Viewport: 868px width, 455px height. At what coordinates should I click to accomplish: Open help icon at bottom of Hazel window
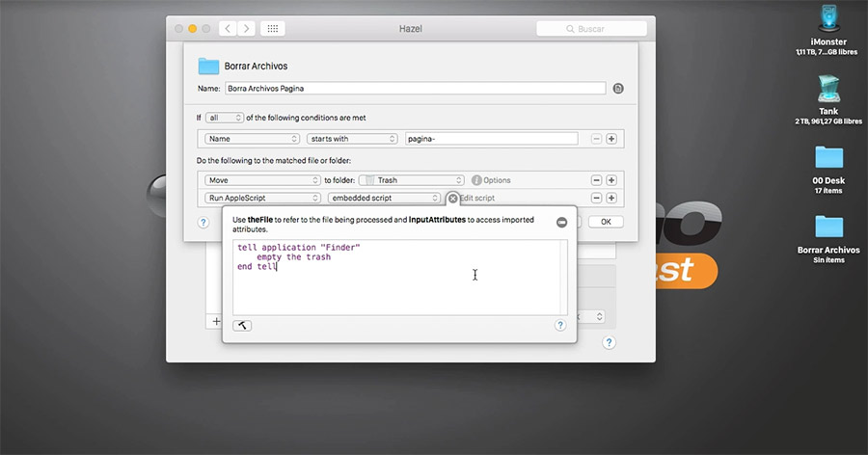tap(609, 342)
